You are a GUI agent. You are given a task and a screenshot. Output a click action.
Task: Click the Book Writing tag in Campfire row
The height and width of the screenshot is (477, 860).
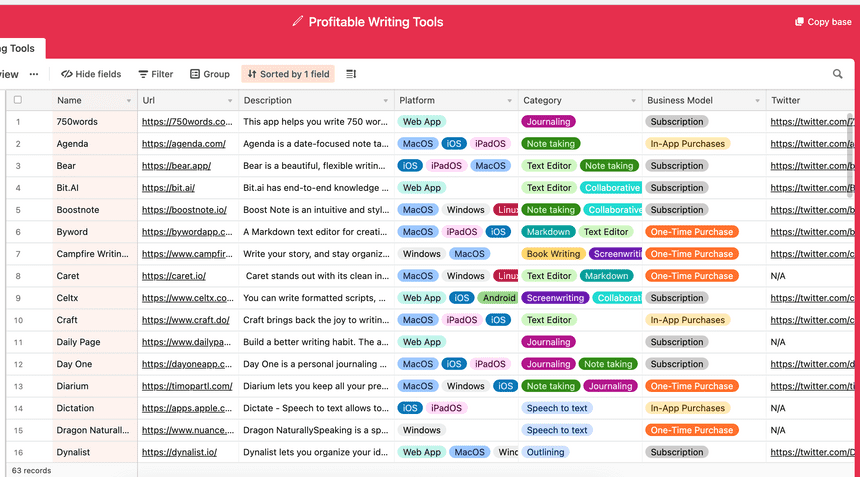click(553, 254)
